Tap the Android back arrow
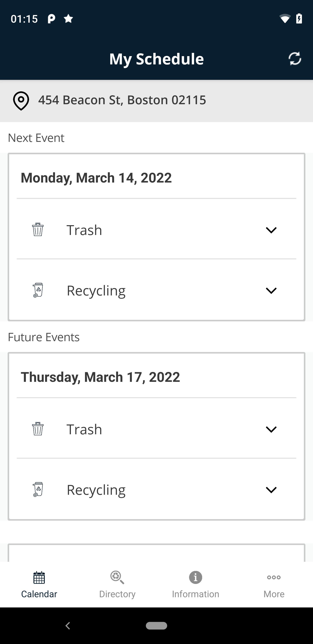The height and width of the screenshot is (644, 313). pos(68,626)
